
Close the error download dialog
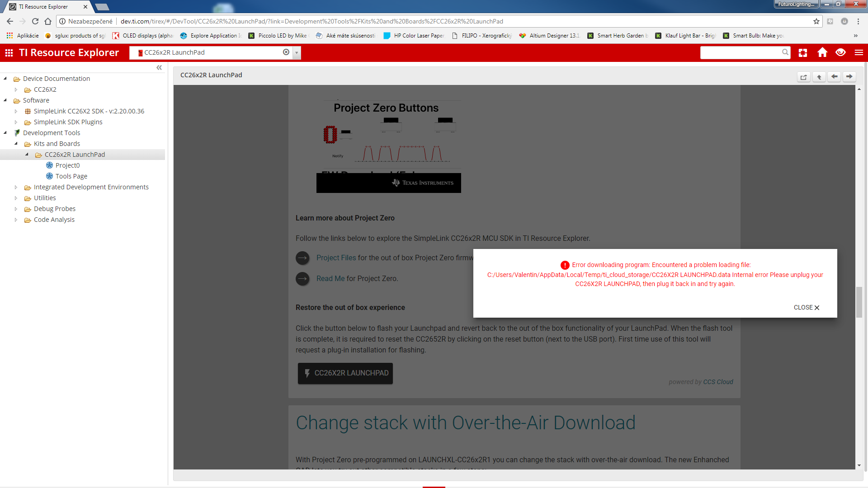(x=806, y=307)
